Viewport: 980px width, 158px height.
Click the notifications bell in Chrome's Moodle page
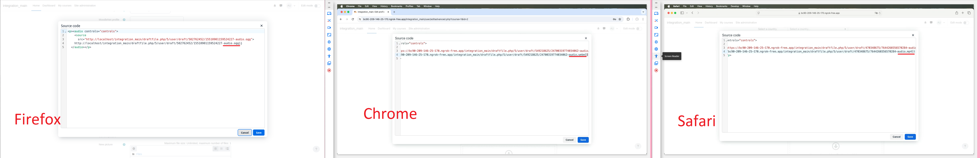pyautogui.click(x=598, y=29)
